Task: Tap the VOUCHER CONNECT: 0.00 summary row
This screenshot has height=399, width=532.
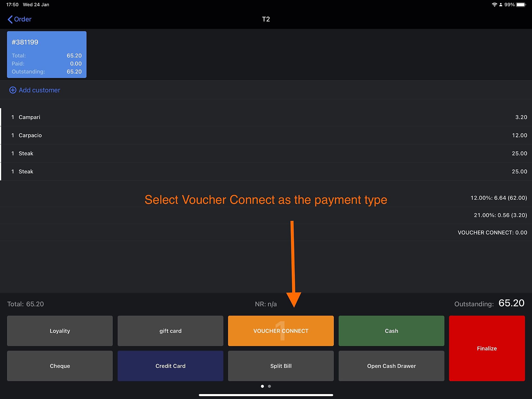Action: pos(492,233)
